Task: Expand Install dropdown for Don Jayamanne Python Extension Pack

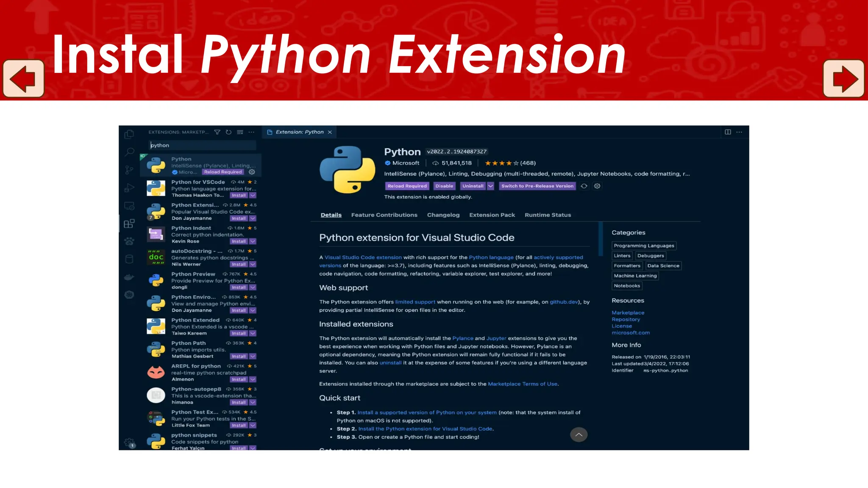Action: 253,218
